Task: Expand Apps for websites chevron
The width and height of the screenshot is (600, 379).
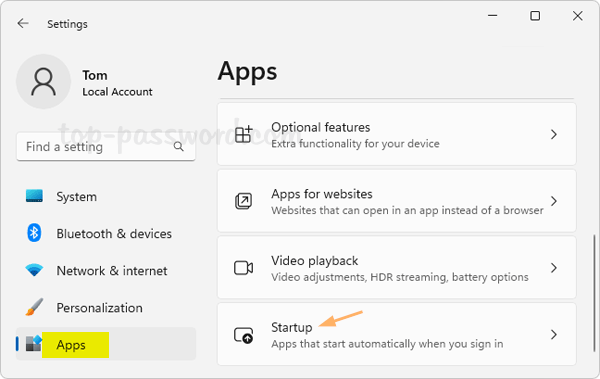Action: point(553,201)
